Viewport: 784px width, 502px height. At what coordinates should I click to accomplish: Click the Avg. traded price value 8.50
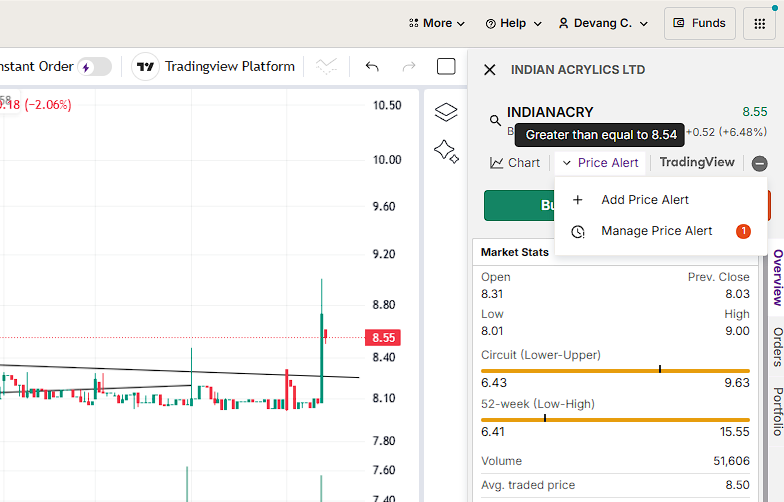coord(738,485)
